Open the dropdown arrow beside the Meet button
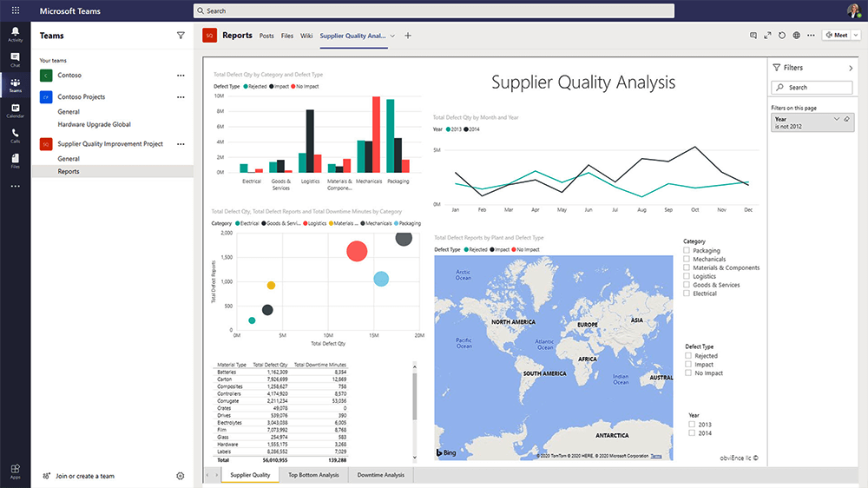The height and width of the screenshot is (488, 868). (856, 36)
